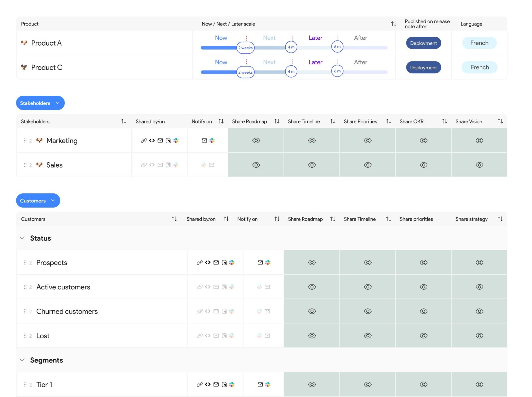Image resolution: width=532 pixels, height=397 pixels.
Task: Toggle Share Priorities visibility for Sales
Action: [x=368, y=165]
